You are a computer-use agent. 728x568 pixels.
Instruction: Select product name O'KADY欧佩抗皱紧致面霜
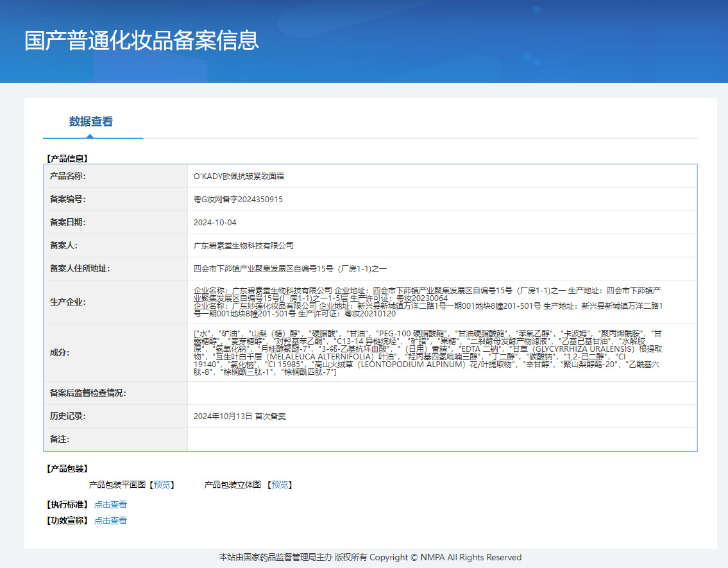click(x=239, y=176)
